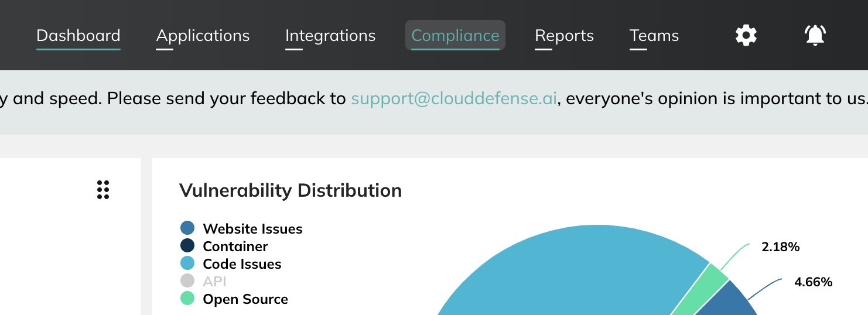
Task: Click the Website Issues blue legend dot
Action: tap(187, 228)
